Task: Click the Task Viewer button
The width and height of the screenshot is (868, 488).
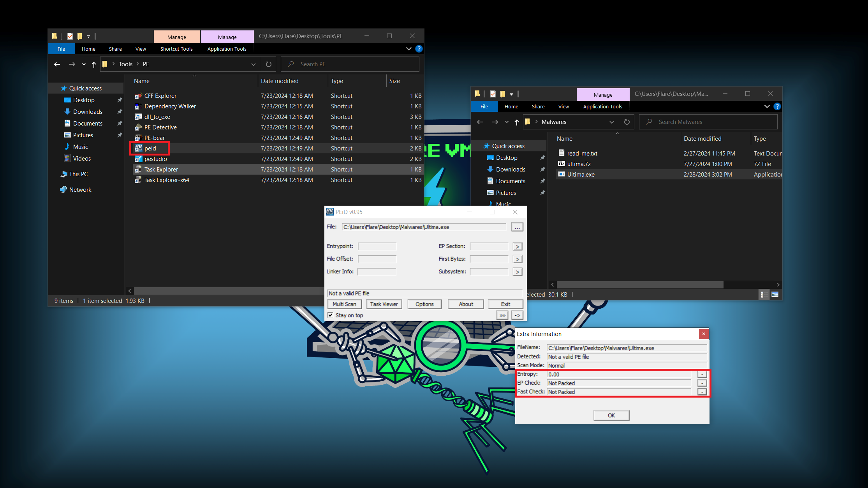Action: coord(384,304)
